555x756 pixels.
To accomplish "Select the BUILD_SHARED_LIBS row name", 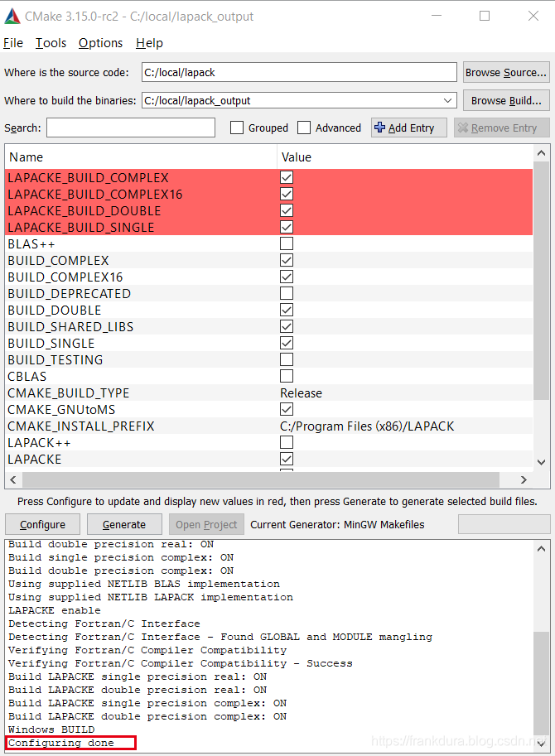I will click(70, 327).
